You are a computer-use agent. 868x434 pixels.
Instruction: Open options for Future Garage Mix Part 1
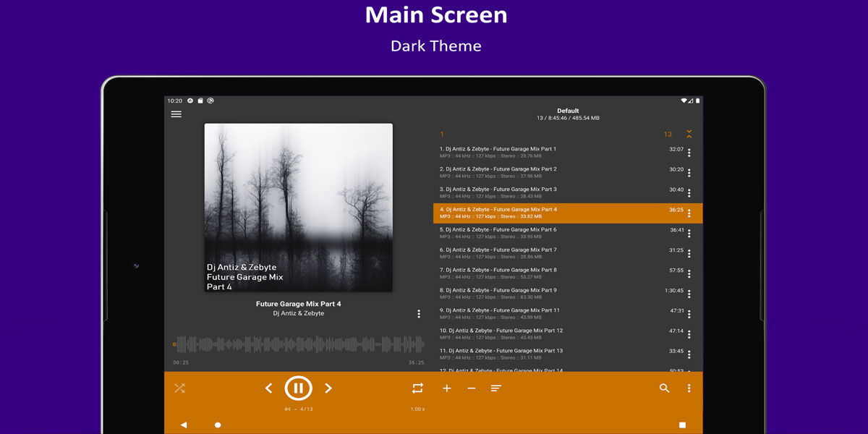689,153
